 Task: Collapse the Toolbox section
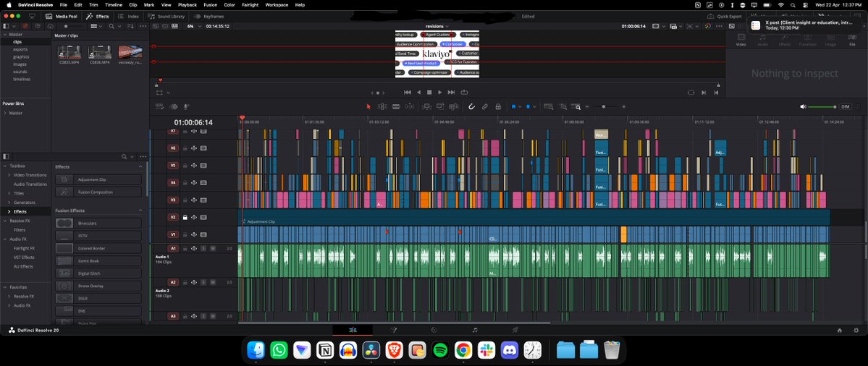coord(5,166)
